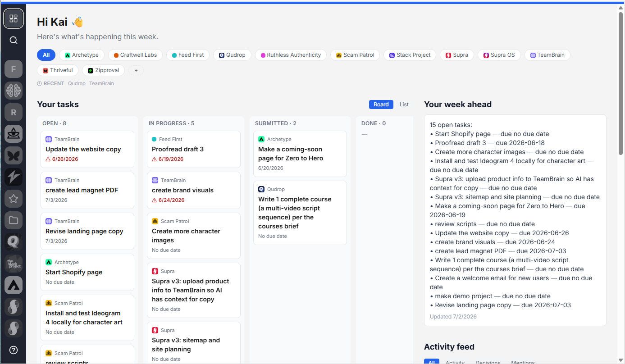Open the stack project icon in sidebar

tap(14, 264)
